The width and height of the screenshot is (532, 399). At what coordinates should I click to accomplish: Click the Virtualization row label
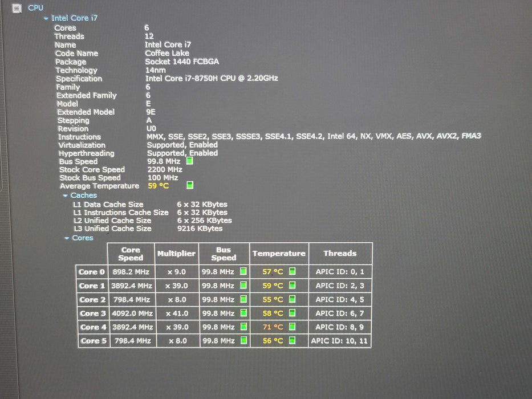(82, 145)
